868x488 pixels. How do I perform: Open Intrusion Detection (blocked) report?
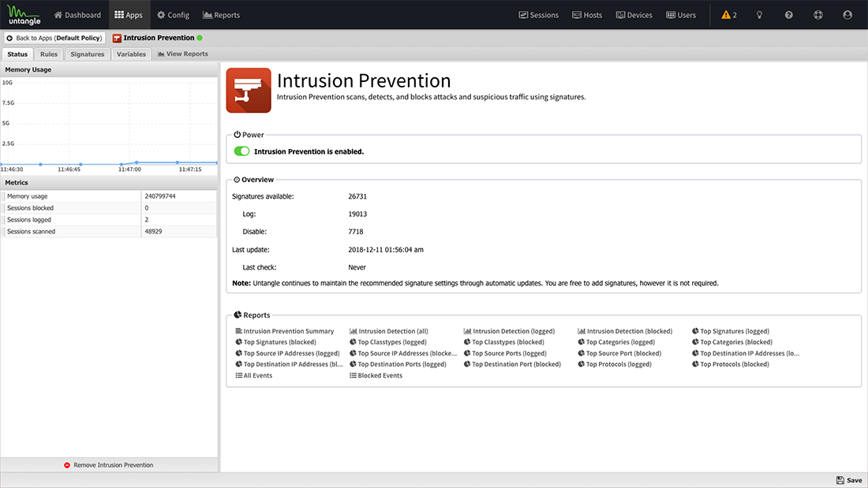coord(625,331)
